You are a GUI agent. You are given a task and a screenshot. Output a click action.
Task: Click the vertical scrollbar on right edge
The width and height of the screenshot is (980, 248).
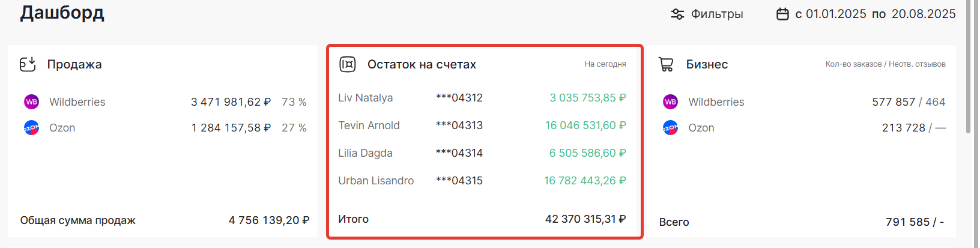[968, 66]
